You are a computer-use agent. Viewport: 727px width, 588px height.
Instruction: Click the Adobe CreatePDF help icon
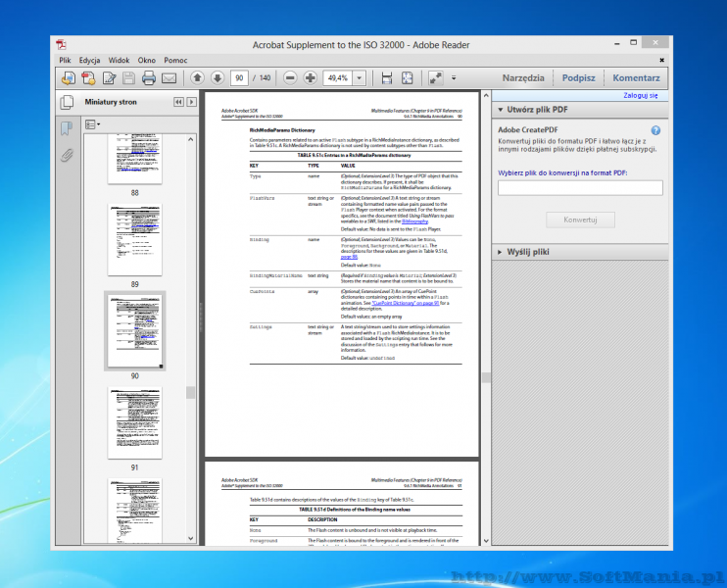655,130
